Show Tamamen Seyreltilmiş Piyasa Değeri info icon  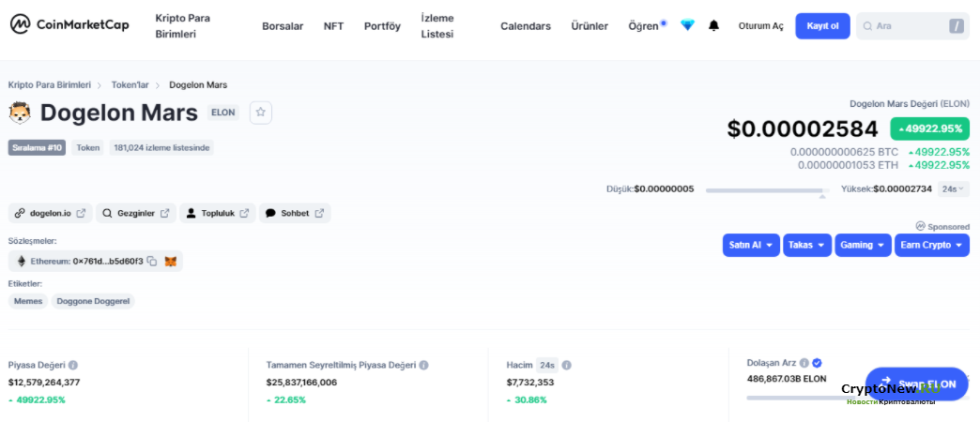(x=423, y=365)
